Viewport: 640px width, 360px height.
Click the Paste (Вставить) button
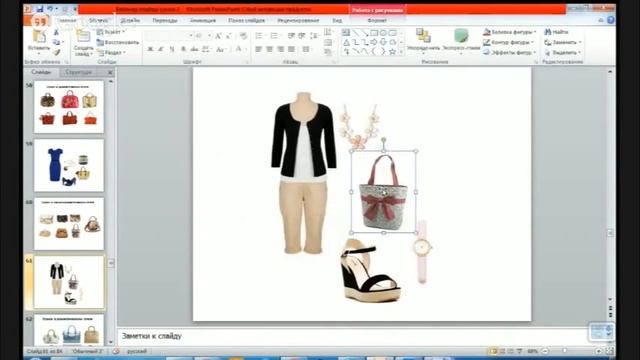[39, 42]
